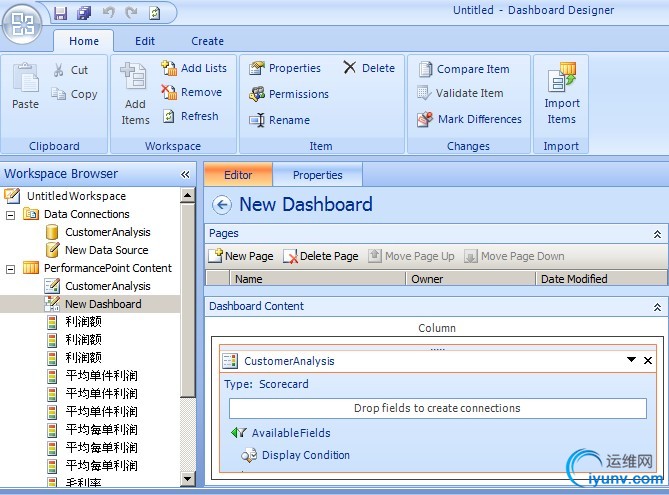
Task: Click the Owner column header
Action: 470,279
